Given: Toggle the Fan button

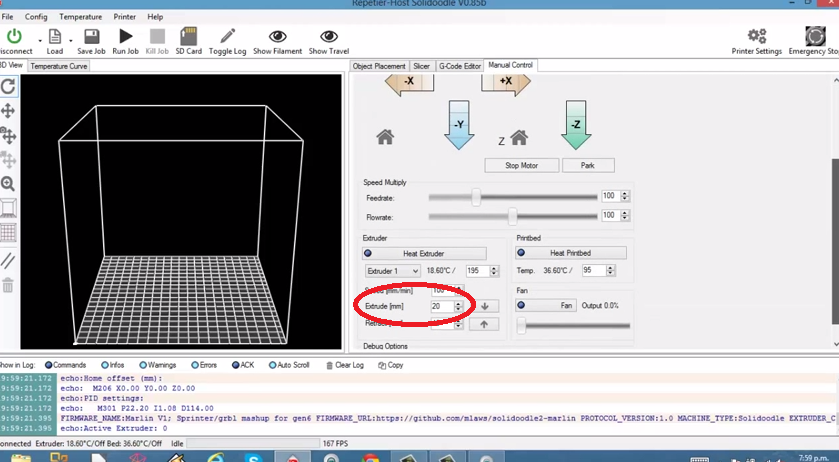Looking at the screenshot, I should 546,305.
